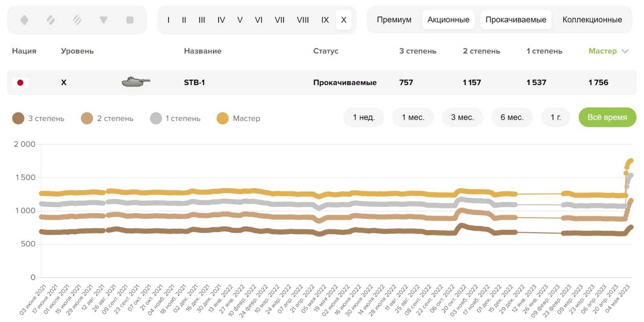Select the medium tank class filter icon
The height and width of the screenshot is (322, 644).
(51, 20)
